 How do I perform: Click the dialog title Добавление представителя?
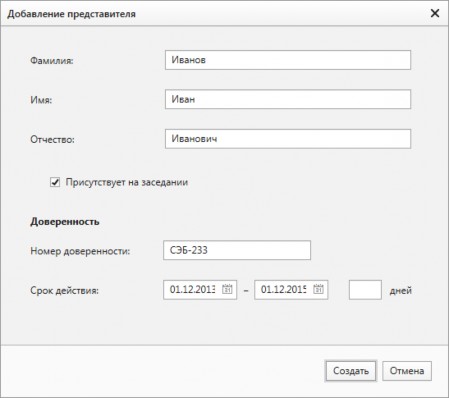coord(71,14)
